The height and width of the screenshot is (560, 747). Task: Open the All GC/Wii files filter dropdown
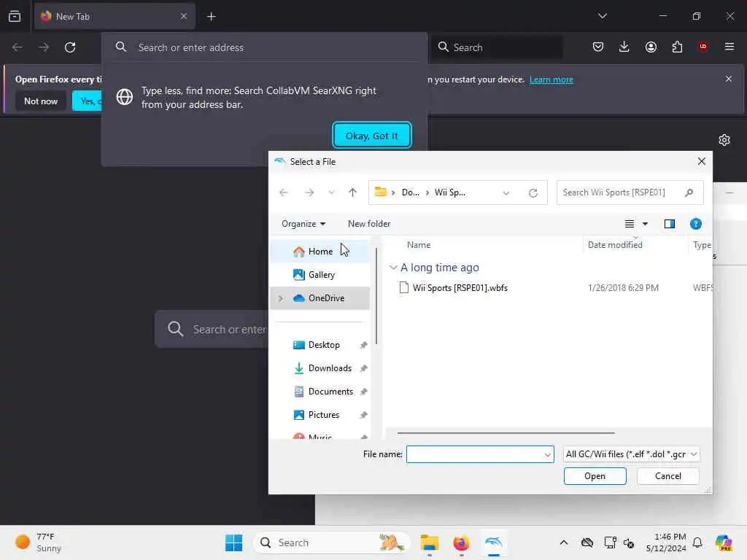pyautogui.click(x=631, y=454)
